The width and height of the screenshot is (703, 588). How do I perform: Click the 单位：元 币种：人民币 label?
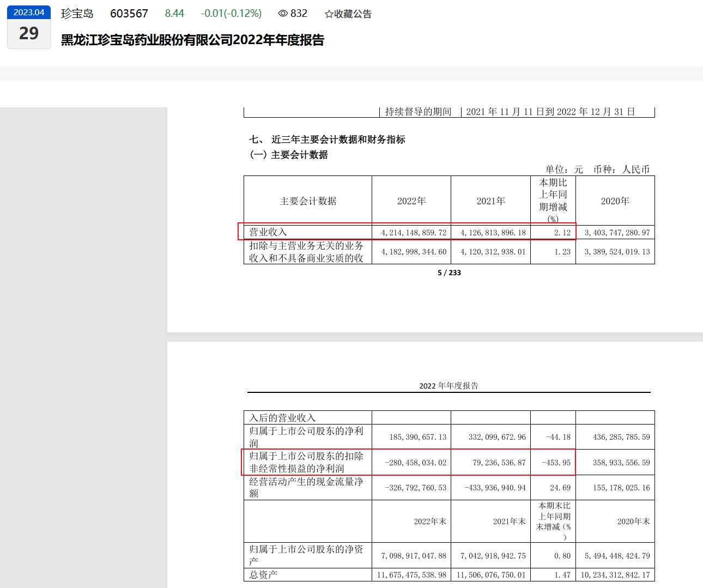click(x=598, y=169)
